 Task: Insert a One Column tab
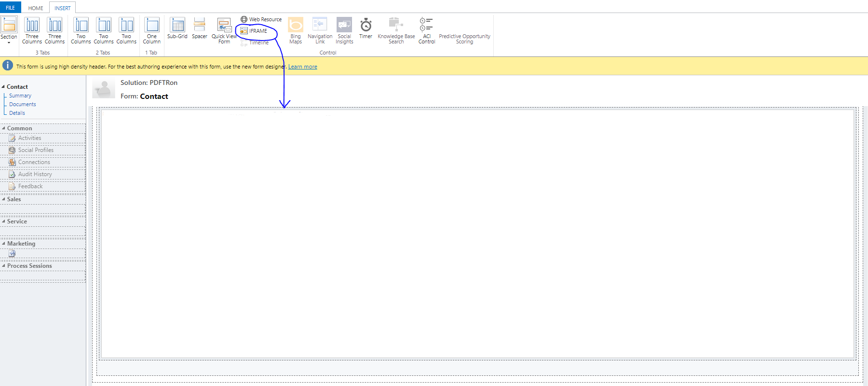click(152, 31)
